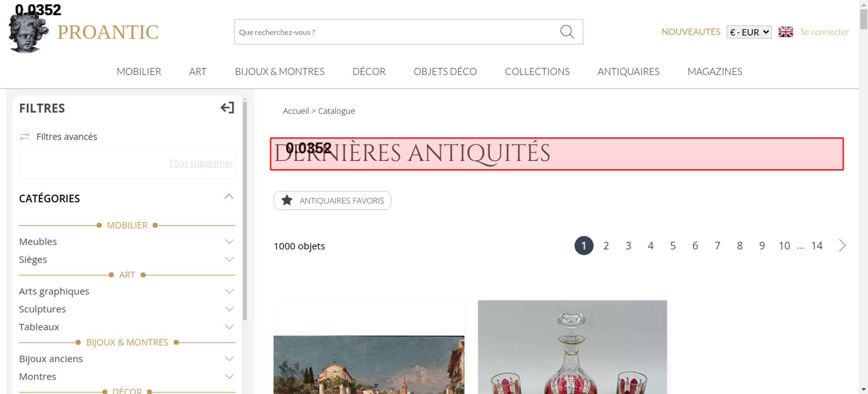Open the EUR currency dropdown
This screenshot has height=394, width=868.
[x=749, y=32]
